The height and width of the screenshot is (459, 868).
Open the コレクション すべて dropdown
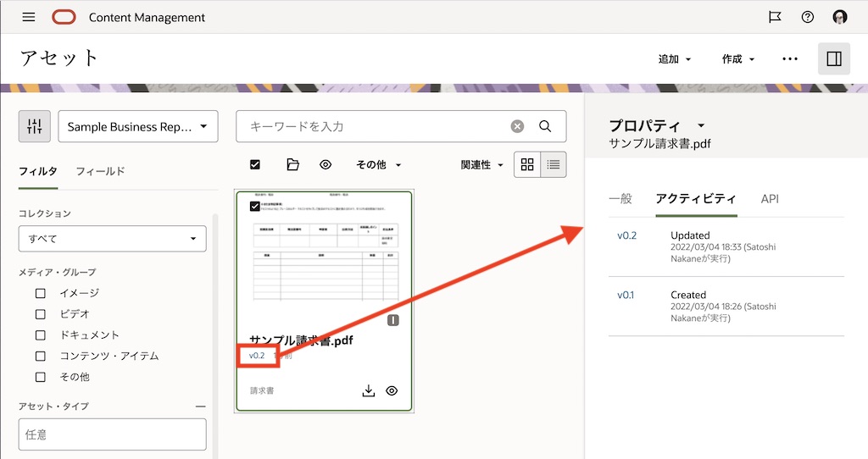(112, 239)
